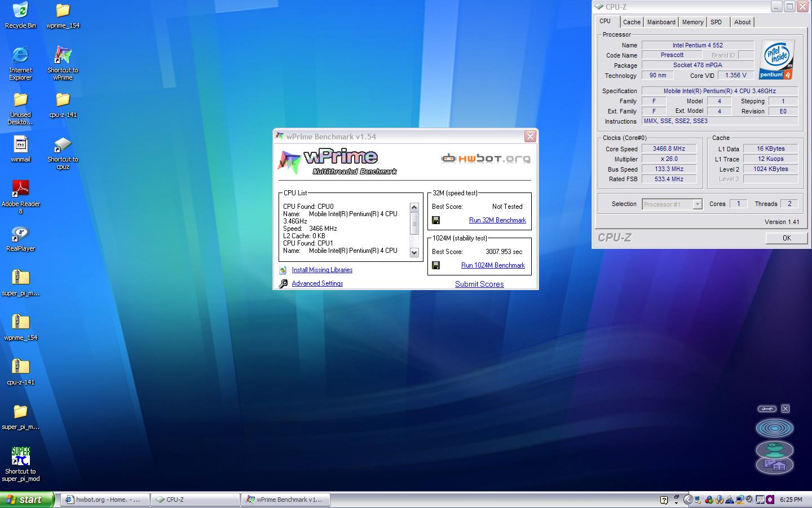Click the key icon beside Advanced Settings

pos(283,283)
